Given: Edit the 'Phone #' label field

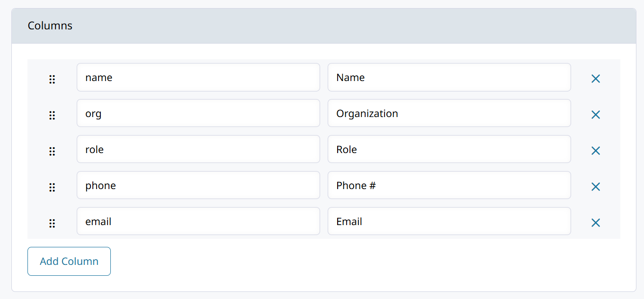Looking at the screenshot, I should coord(449,185).
